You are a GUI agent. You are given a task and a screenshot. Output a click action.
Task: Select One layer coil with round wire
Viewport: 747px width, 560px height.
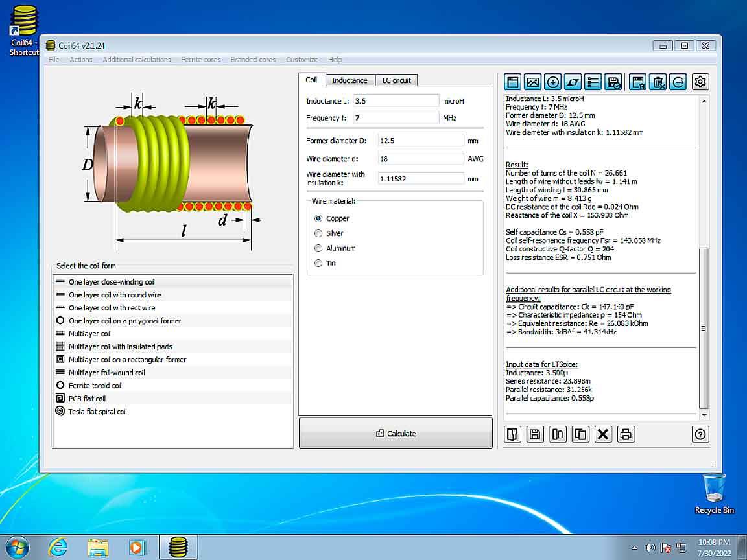(x=172, y=295)
